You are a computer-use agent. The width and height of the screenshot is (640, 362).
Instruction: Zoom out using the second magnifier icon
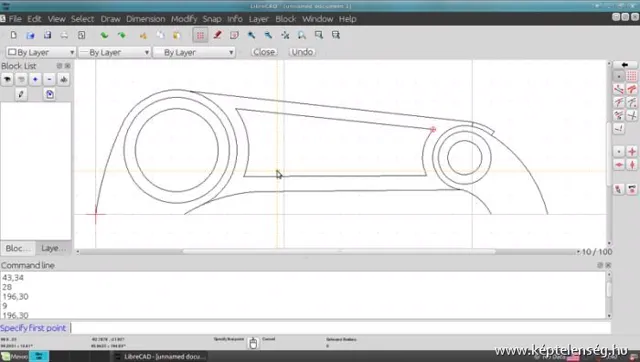coord(268,35)
